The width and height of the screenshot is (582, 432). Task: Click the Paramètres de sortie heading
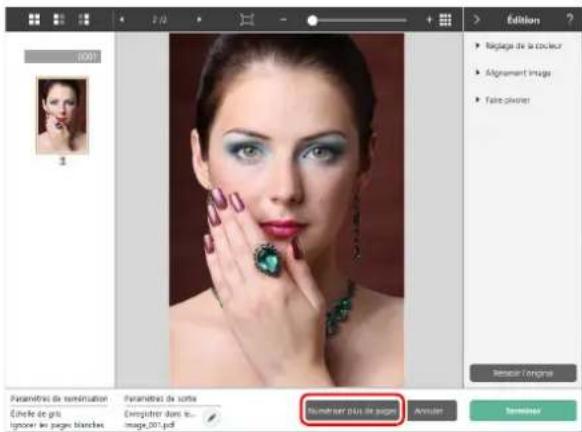[x=160, y=399]
